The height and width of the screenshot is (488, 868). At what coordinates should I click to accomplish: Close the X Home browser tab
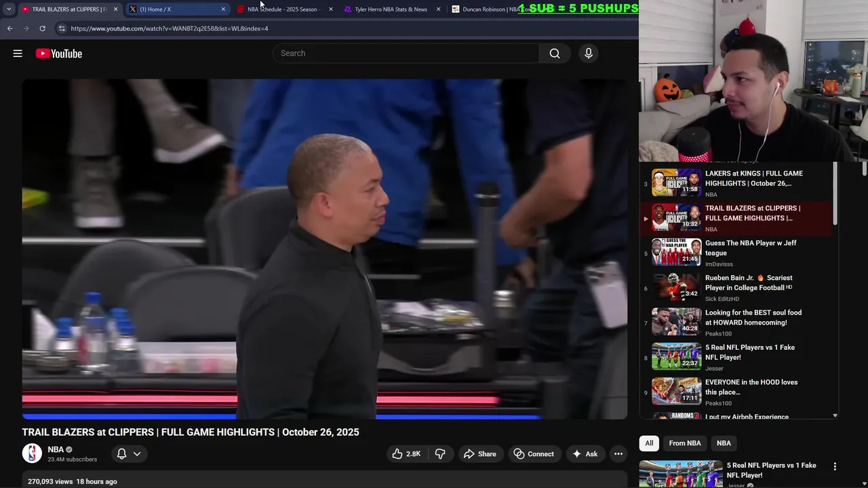pyautogui.click(x=223, y=9)
